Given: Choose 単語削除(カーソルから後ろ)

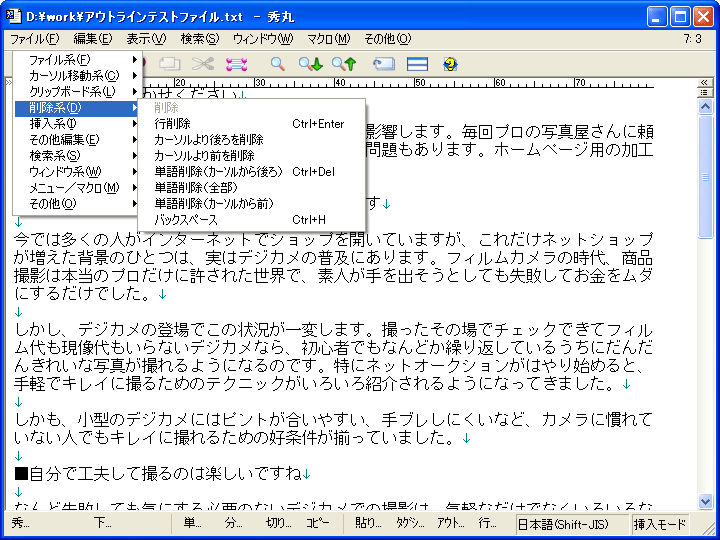Looking at the screenshot, I should click(x=251, y=172).
